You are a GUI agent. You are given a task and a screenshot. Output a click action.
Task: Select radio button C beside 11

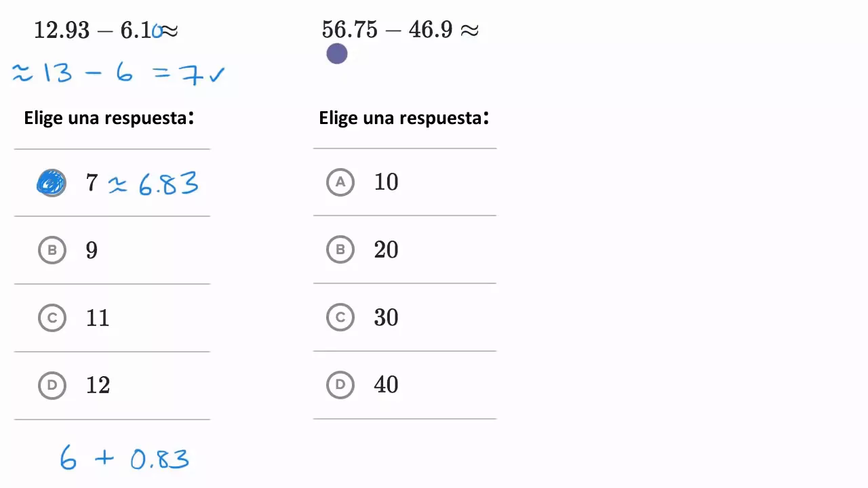[52, 318]
